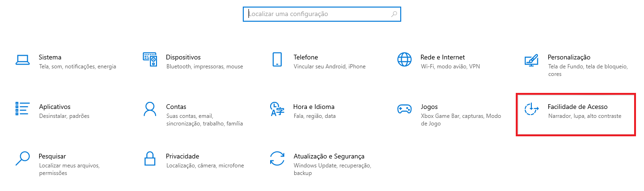Select the Privacidade padlock icon

(150, 158)
